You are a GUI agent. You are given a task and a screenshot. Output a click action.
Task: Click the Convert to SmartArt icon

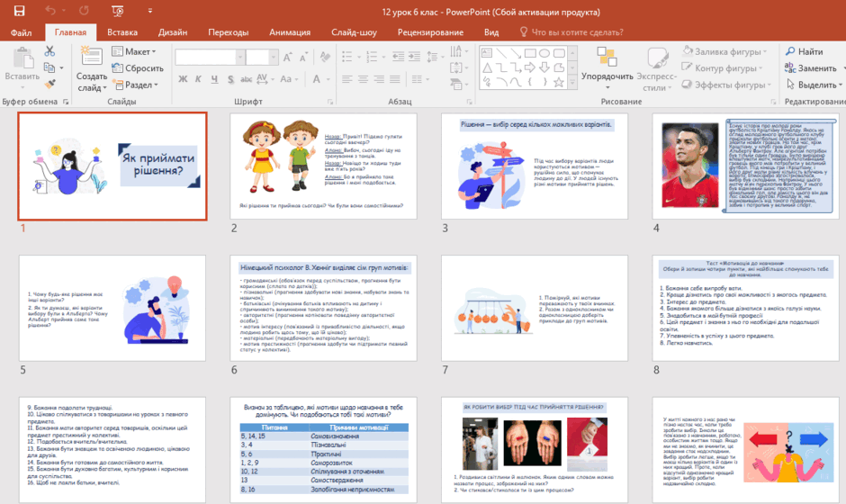458,85
